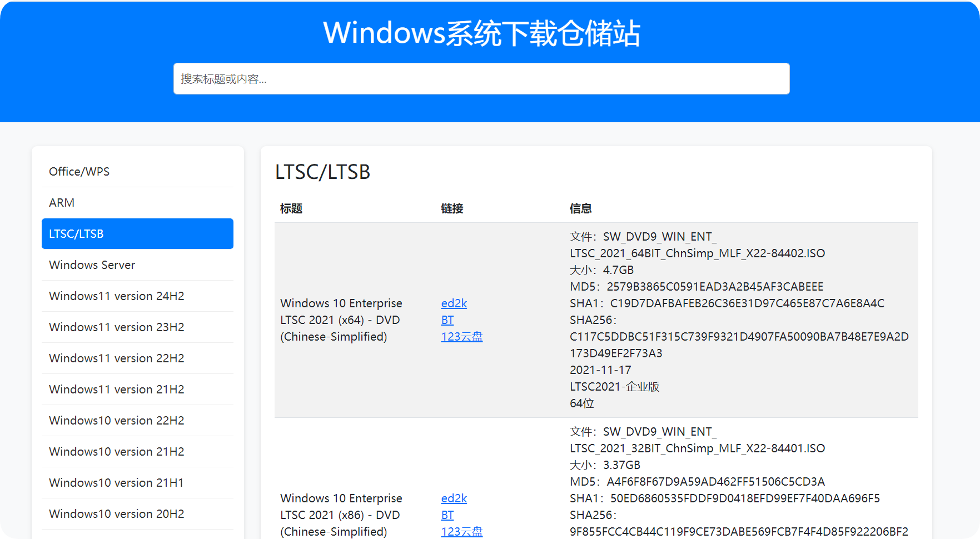Click the LTSC 2021 (x86) title cell
980x539 pixels.
[x=341, y=515]
